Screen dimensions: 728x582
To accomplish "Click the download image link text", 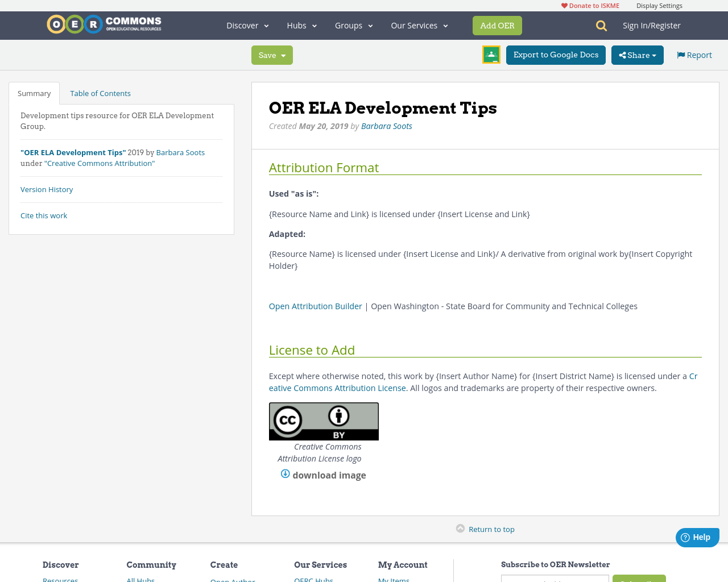I will tap(329, 475).
